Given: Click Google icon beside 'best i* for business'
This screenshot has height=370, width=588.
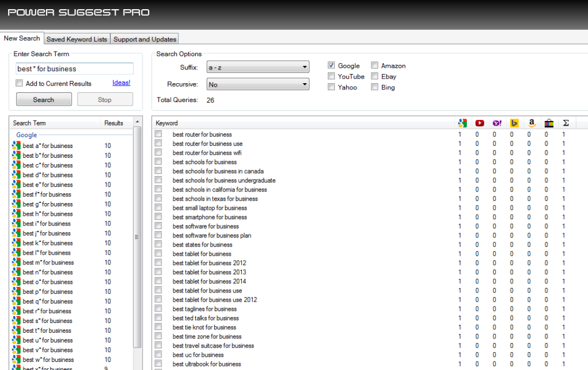Looking at the screenshot, I should (16, 224).
